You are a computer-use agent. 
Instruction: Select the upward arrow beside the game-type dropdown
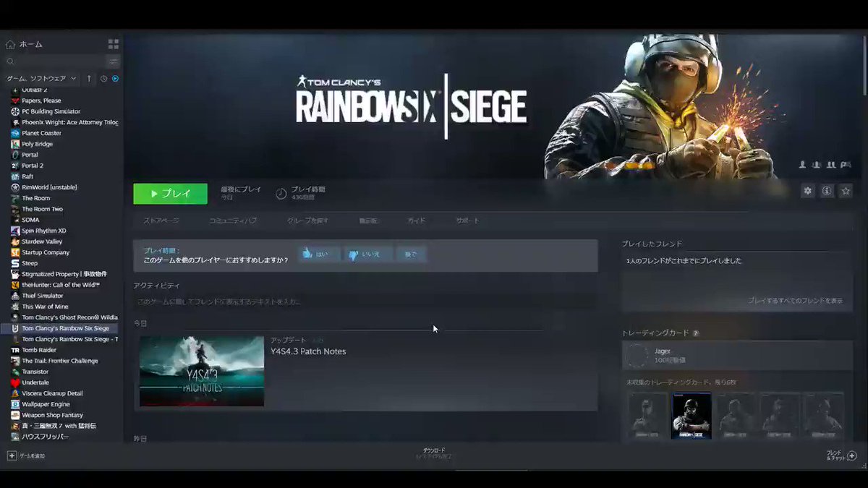click(x=89, y=78)
